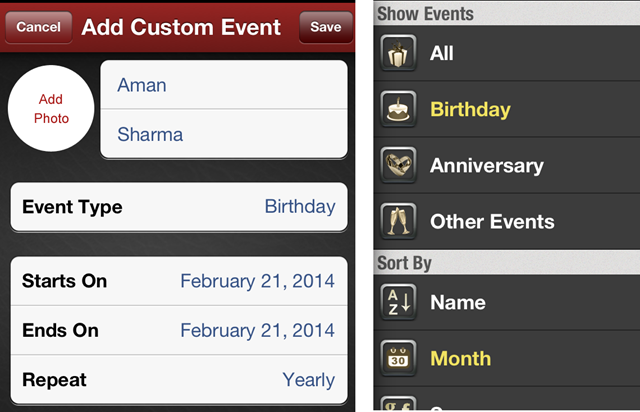Tap the calendar icon for Month sorting

[400, 358]
